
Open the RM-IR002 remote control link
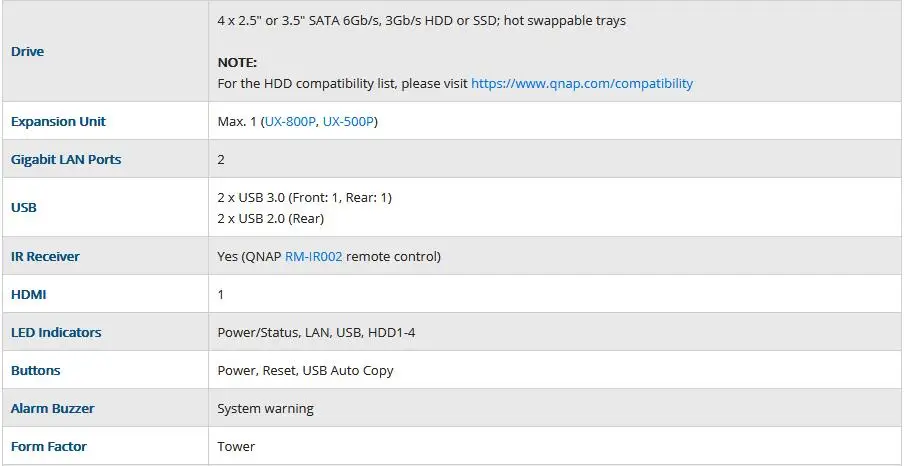(314, 256)
